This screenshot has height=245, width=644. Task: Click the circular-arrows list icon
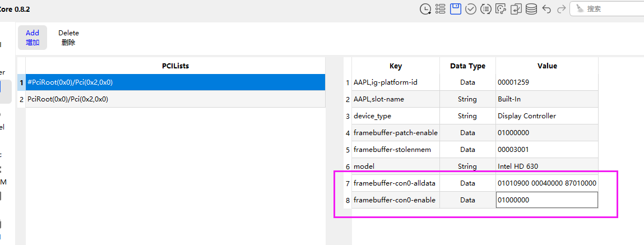[486, 8]
